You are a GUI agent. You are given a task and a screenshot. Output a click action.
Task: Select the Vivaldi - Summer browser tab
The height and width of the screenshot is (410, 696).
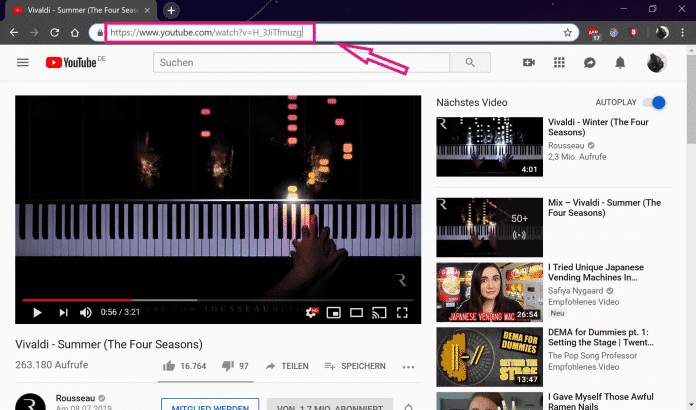coord(80,9)
